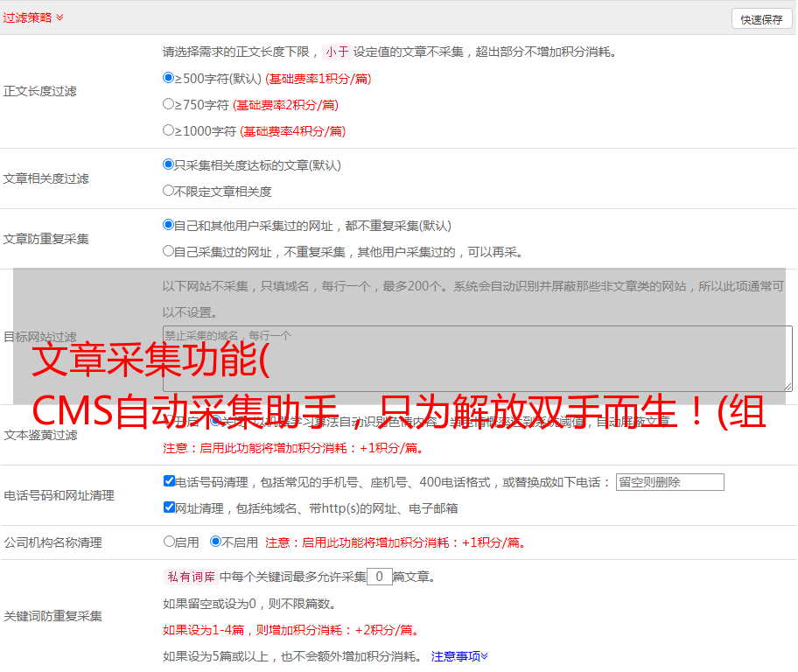The width and height of the screenshot is (798, 672).
Task: Click the 留空则删除 phone replacement field
Action: point(669,482)
